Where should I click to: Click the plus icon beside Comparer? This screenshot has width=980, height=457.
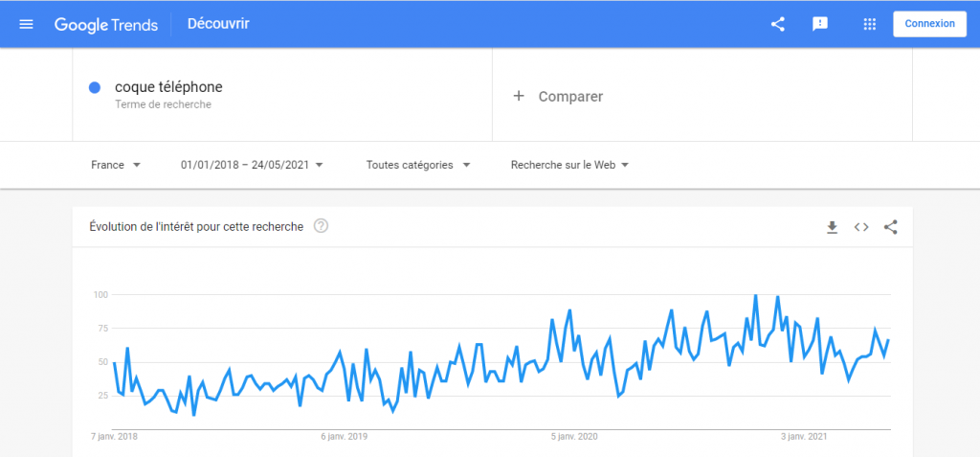click(x=519, y=96)
